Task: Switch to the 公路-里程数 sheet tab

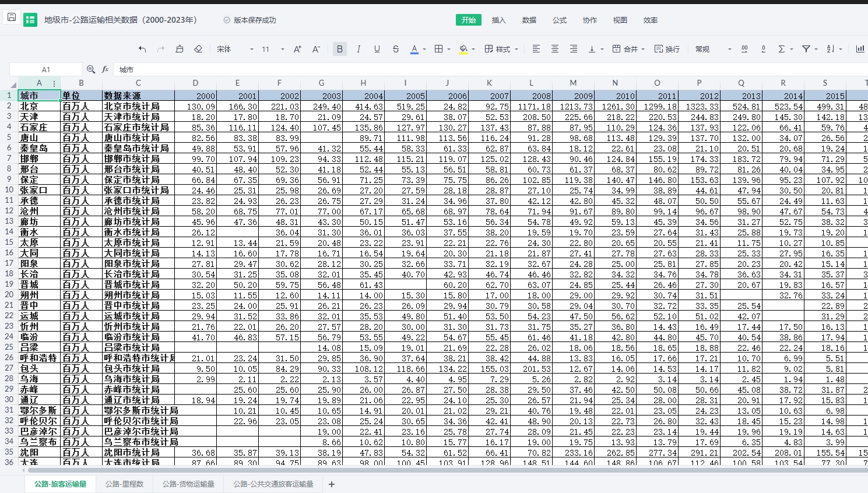Action: pyautogui.click(x=124, y=484)
